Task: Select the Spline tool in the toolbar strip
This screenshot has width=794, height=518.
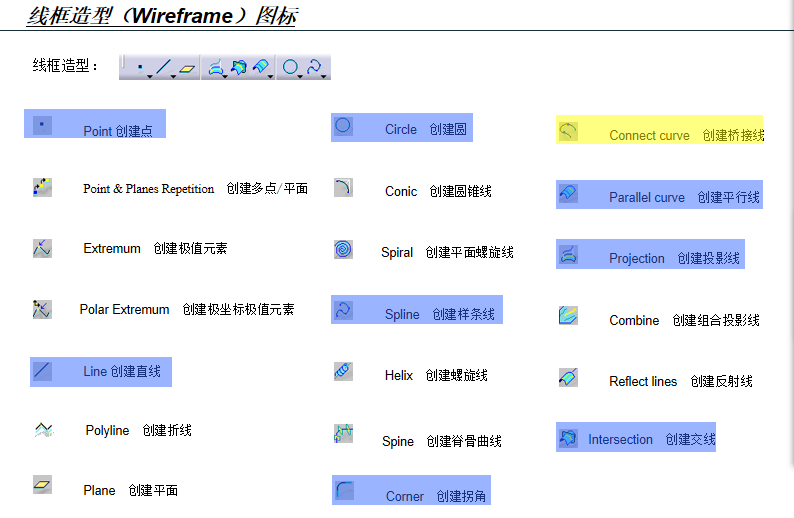Action: [x=314, y=66]
